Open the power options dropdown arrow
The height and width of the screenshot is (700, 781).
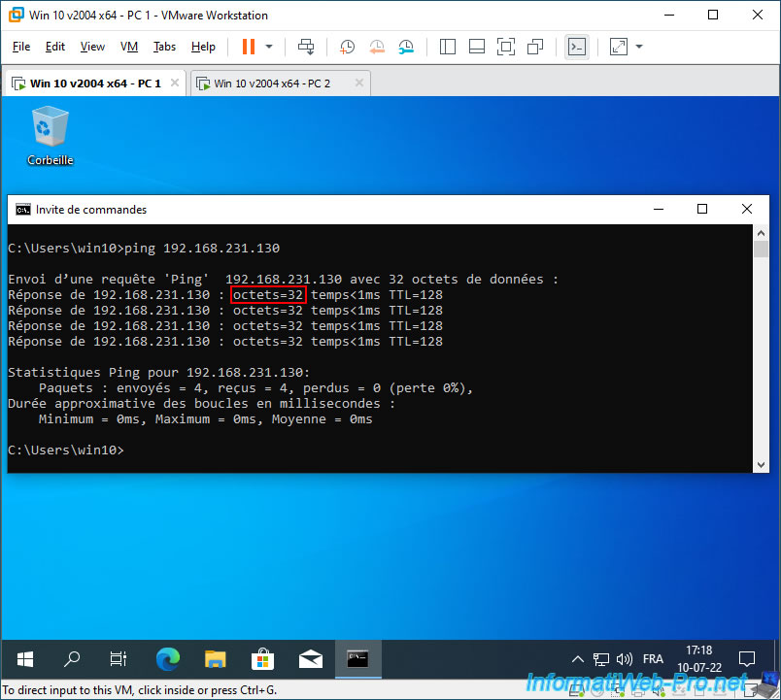(269, 47)
